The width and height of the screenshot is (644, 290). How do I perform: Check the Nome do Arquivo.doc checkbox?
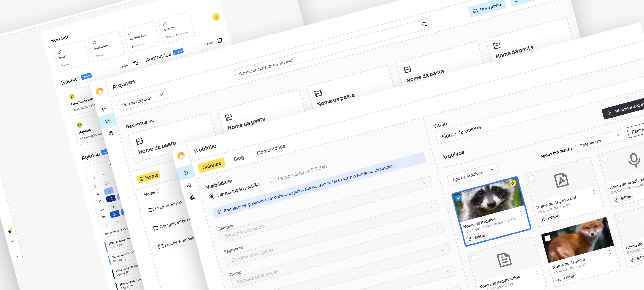474,258
